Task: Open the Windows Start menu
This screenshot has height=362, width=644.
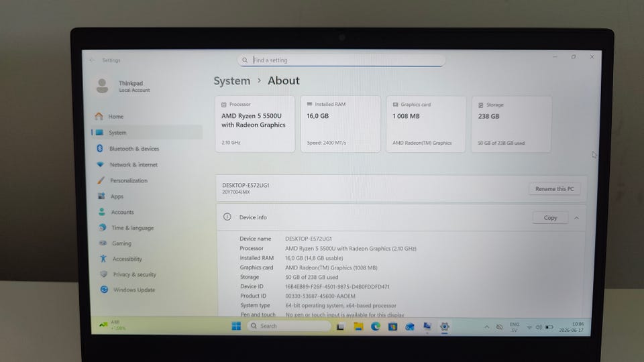Action: [236, 326]
